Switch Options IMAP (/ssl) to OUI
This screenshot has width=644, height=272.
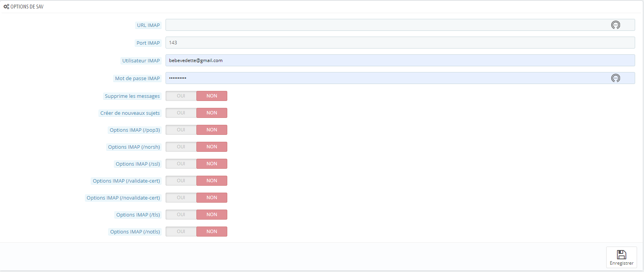(x=181, y=164)
